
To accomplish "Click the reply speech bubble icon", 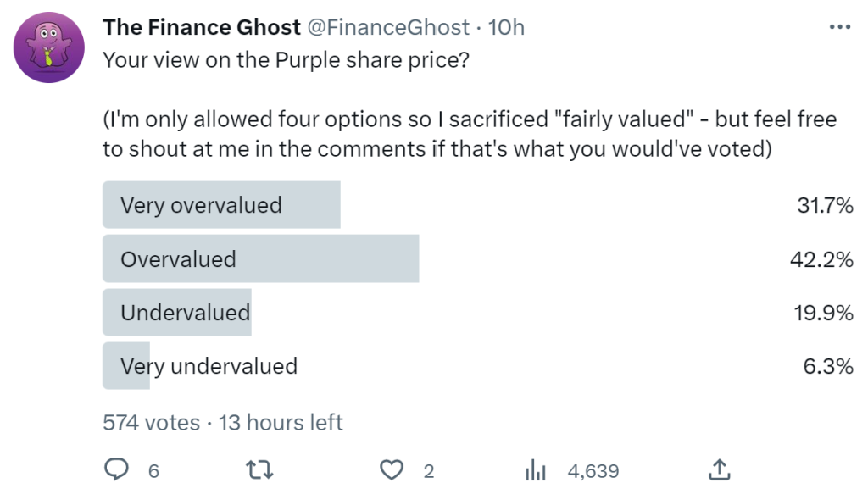I will (x=116, y=469).
